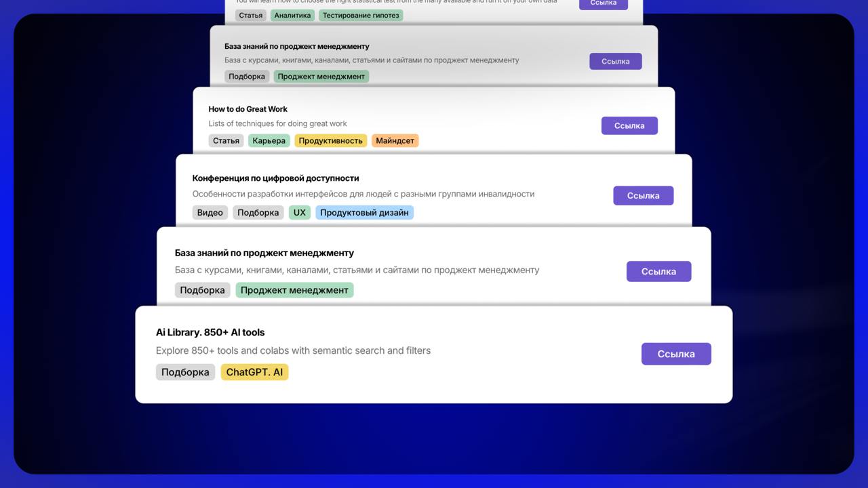Click the Explore 850+ tools description text
868x488 pixels.
[293, 350]
